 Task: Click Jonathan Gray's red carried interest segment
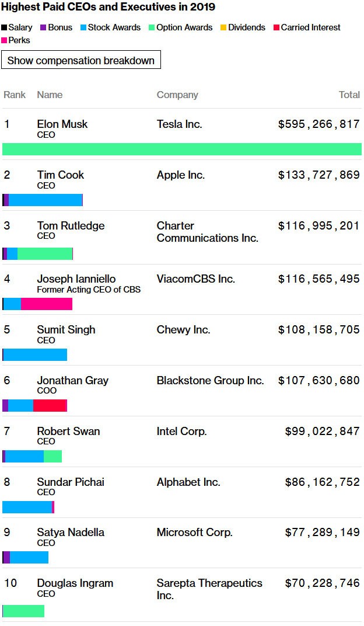(50, 405)
